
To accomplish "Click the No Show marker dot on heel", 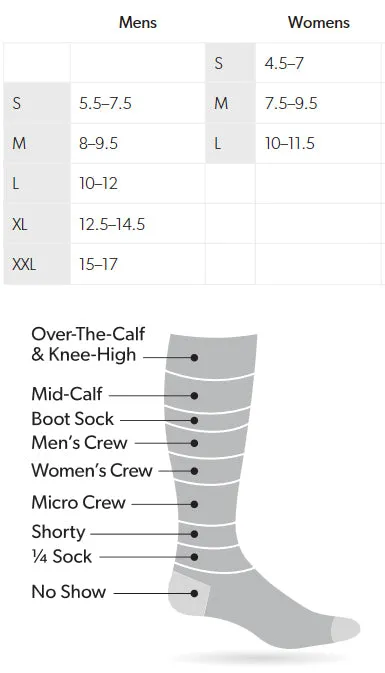I will pos(194,593).
